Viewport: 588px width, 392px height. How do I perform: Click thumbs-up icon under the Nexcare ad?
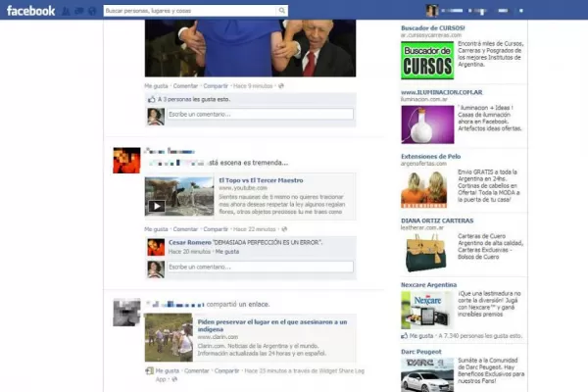[x=404, y=336]
